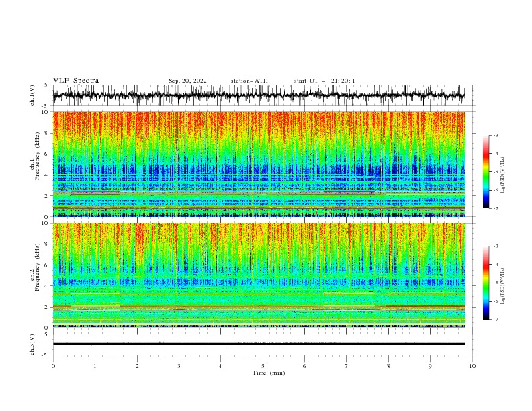Click time axis tick label "10"

pos(472,366)
